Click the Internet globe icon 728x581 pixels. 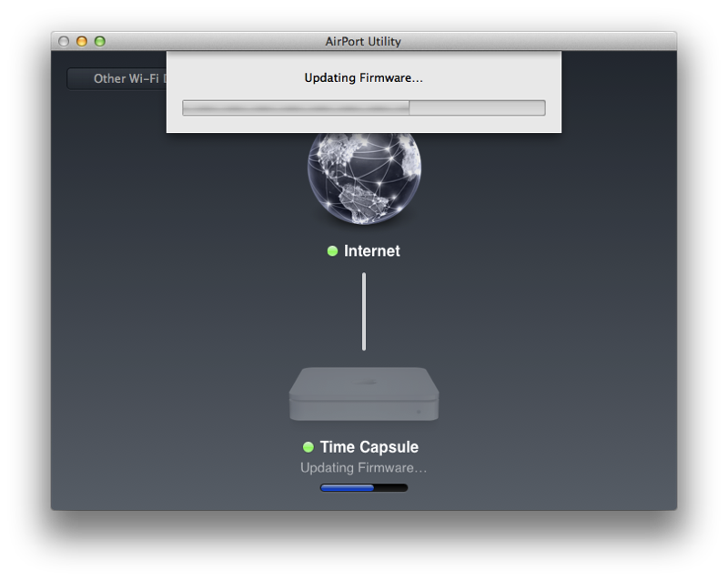[x=364, y=178]
